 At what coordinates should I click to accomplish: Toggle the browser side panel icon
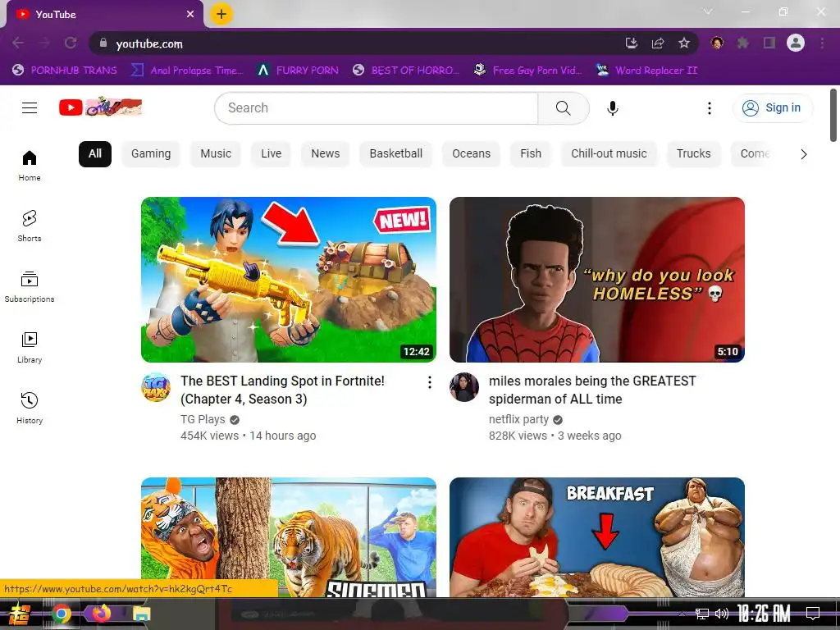coord(769,43)
